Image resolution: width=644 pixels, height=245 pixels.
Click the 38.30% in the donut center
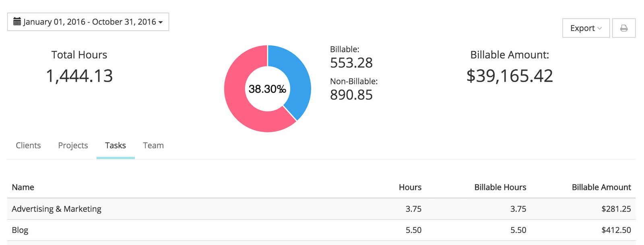tap(268, 89)
